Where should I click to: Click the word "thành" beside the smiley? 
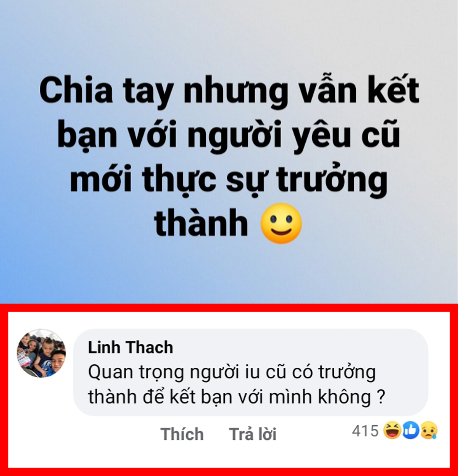point(201,223)
